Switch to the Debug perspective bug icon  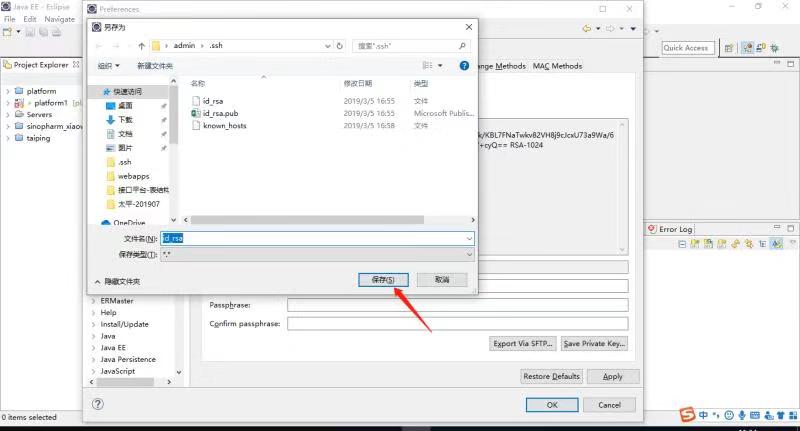tap(774, 48)
